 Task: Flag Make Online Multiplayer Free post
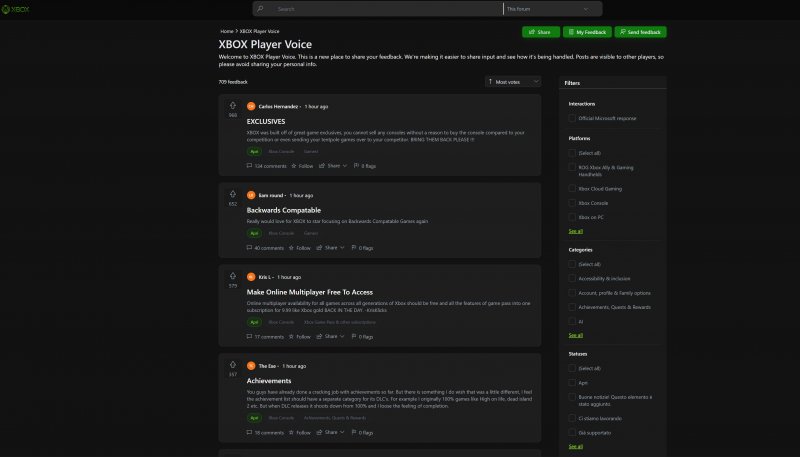coord(362,337)
